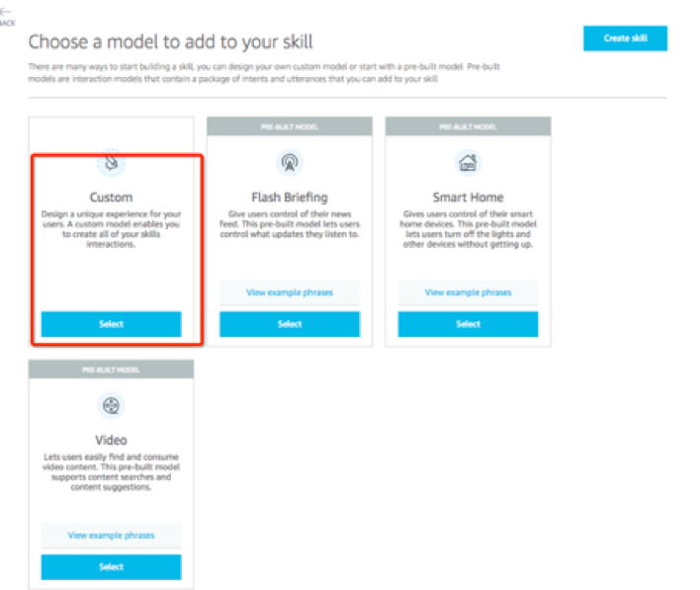View example phrases for Flash Briefing

pos(290,293)
